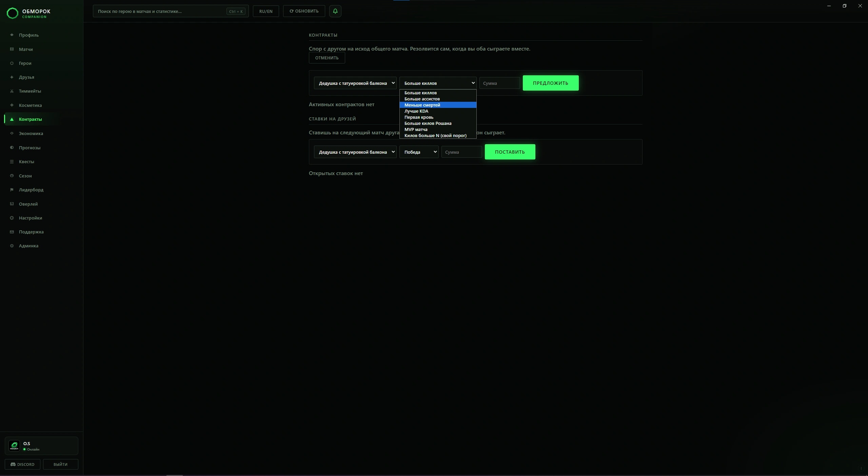Click the notifications bell icon
The width and height of the screenshot is (868, 476).
coord(335,11)
